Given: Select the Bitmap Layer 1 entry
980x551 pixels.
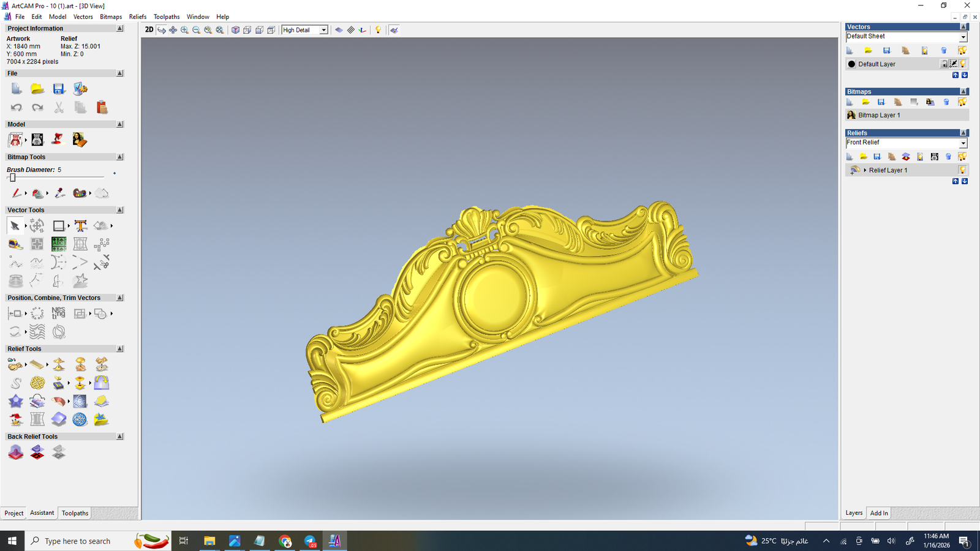Looking at the screenshot, I should pyautogui.click(x=878, y=115).
